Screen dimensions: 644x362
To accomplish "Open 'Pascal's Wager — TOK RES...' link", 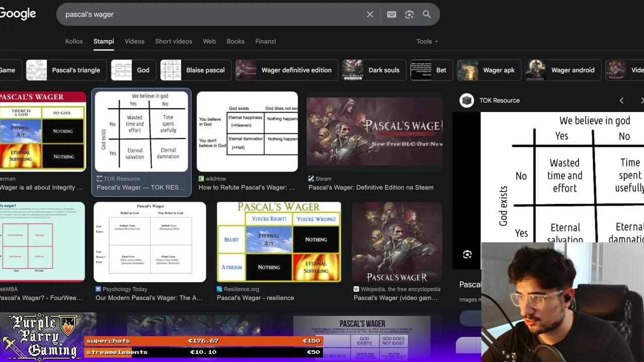I will coord(141,188).
